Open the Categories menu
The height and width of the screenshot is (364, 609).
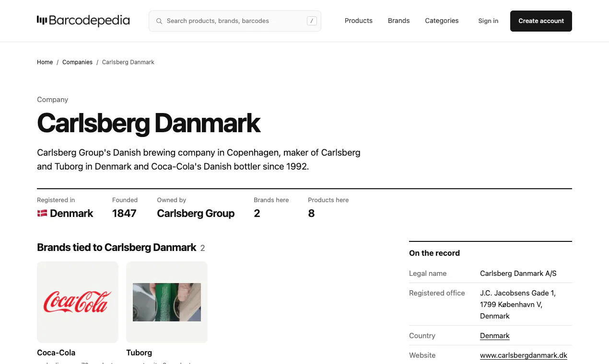pyautogui.click(x=442, y=21)
